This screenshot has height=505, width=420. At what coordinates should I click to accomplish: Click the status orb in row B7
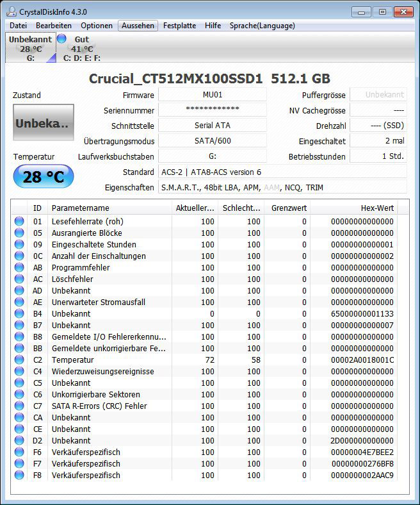[19, 325]
